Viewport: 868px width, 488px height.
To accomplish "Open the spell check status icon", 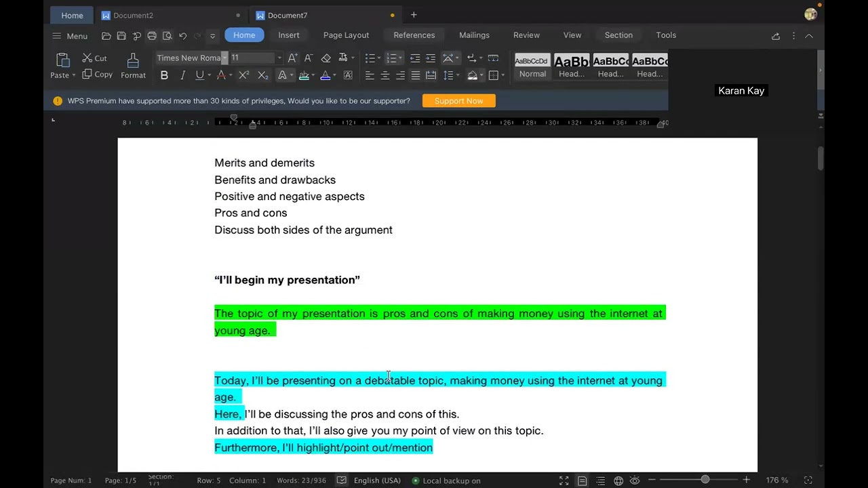I will [x=342, y=481].
